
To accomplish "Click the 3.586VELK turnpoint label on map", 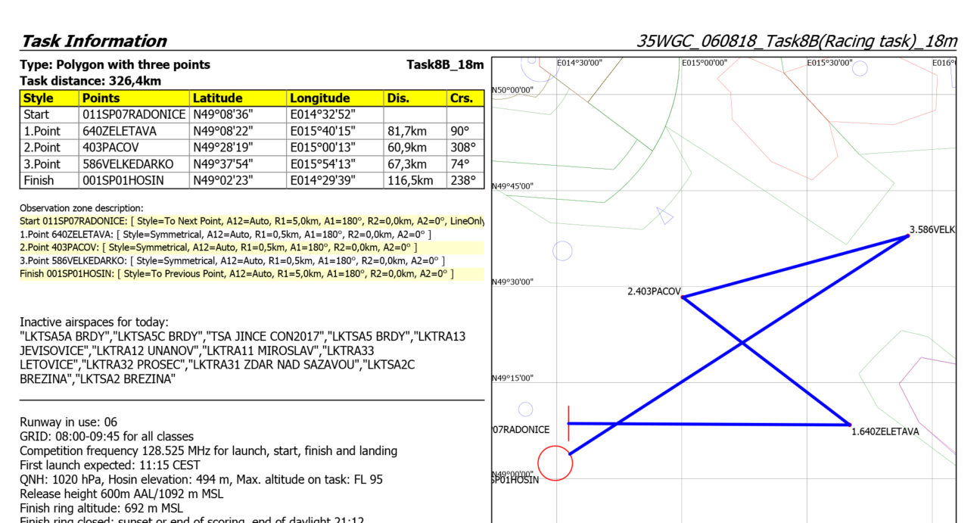I will tap(932, 229).
